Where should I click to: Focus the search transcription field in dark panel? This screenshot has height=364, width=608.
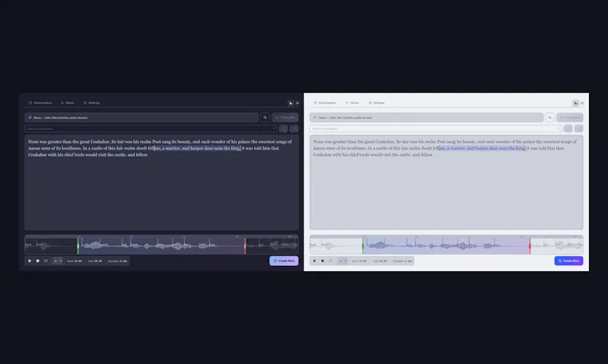click(150, 128)
